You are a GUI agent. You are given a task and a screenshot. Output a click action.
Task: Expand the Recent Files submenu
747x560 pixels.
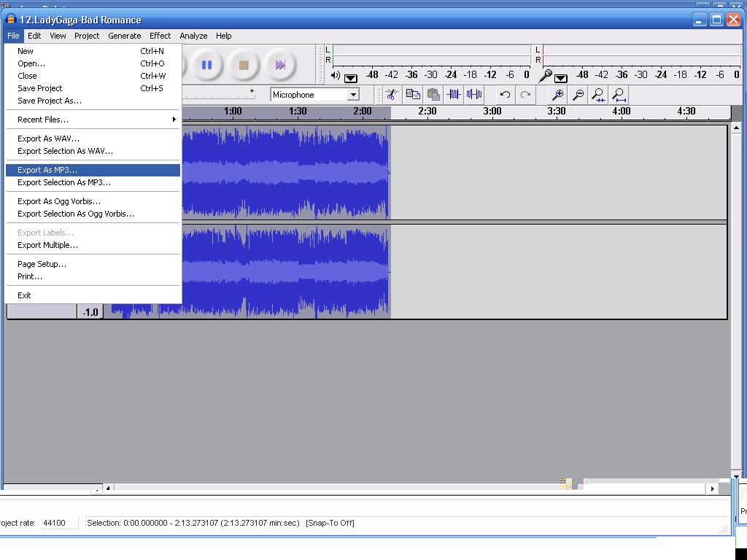click(93, 120)
